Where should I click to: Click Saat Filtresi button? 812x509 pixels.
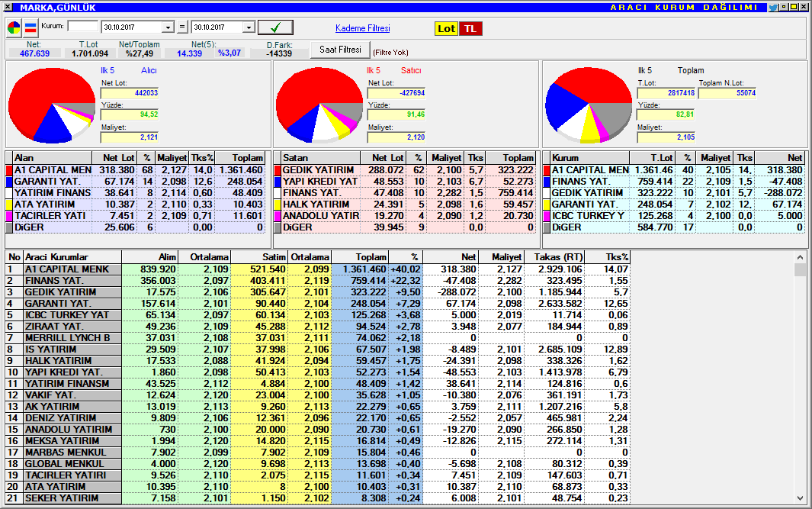coord(340,50)
